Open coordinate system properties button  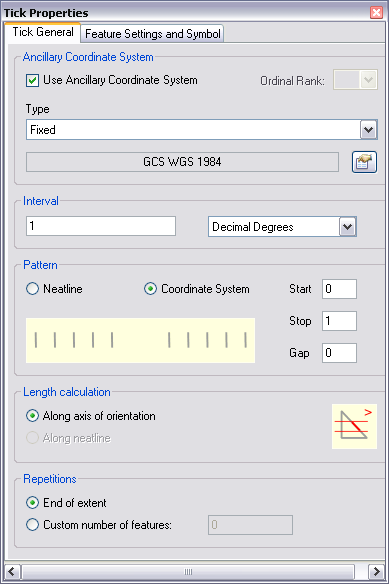click(364, 162)
